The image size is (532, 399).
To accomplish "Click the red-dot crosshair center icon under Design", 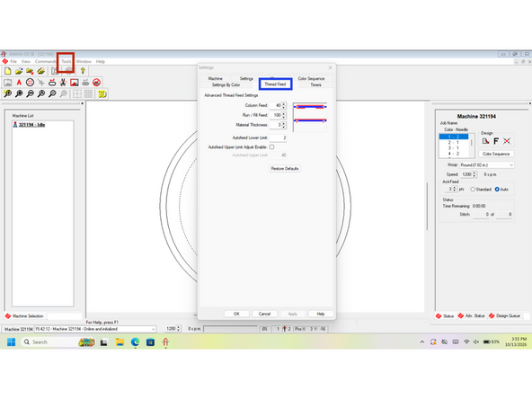I will pos(507,141).
